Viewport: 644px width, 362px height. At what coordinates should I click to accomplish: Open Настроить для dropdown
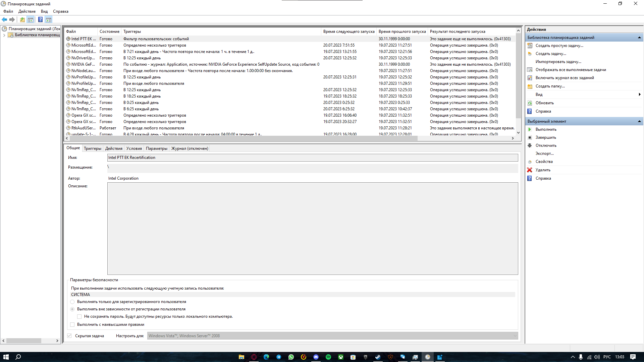[332, 336]
